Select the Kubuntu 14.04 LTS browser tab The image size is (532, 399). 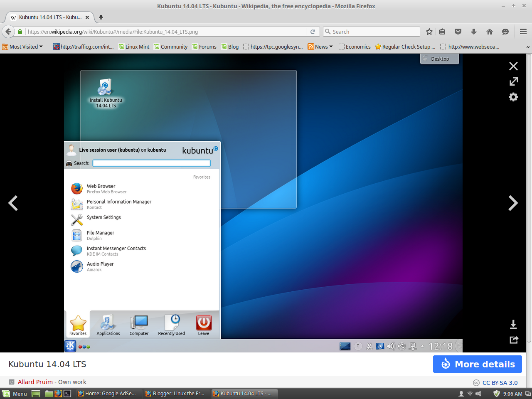pyautogui.click(x=50, y=17)
